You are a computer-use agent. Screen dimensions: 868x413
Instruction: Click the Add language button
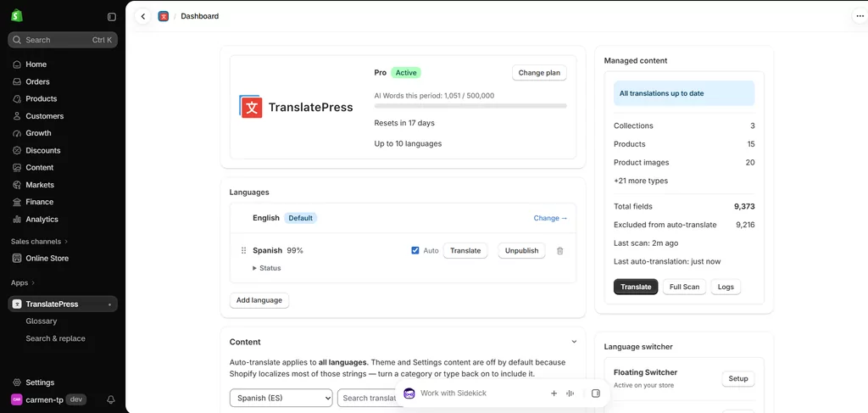coord(259,300)
